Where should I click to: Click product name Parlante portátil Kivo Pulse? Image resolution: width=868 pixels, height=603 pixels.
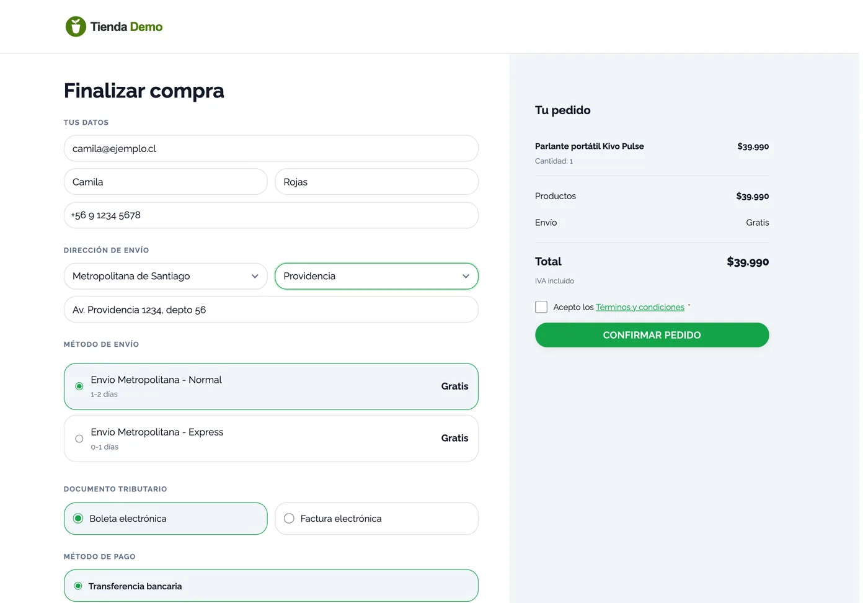pos(589,146)
